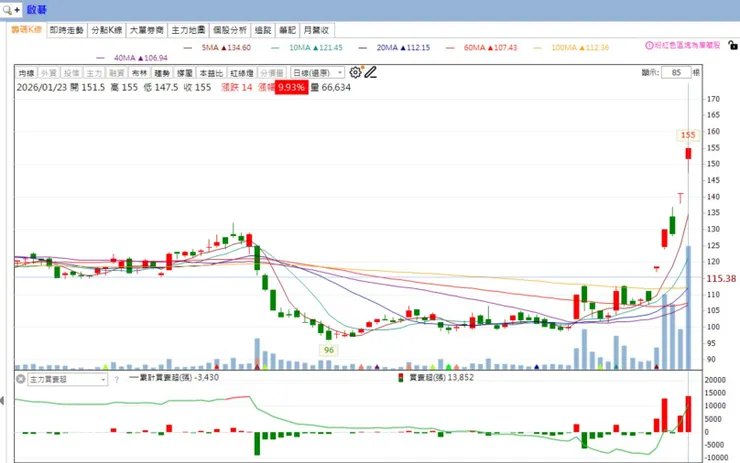The width and height of the screenshot is (740, 463).
Task: Switch to the 追蹤 tab
Action: click(x=263, y=30)
